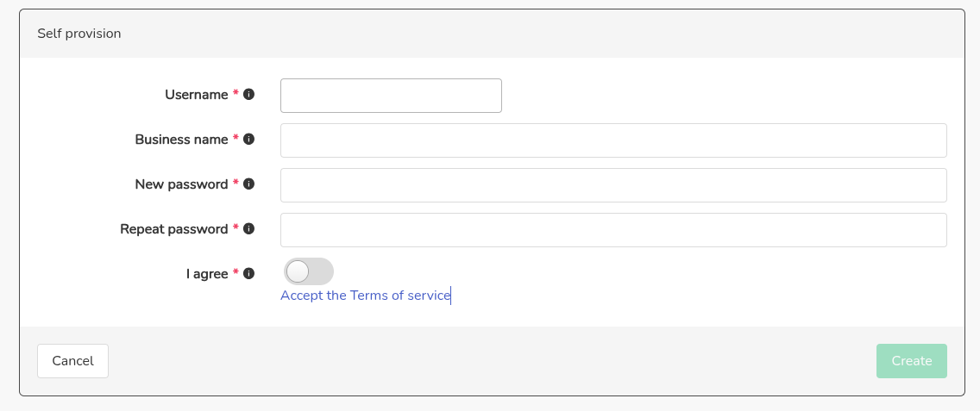Viewport: 980px width, 411px height.
Task: Enable the I agree toggle switch
Action: (x=308, y=272)
